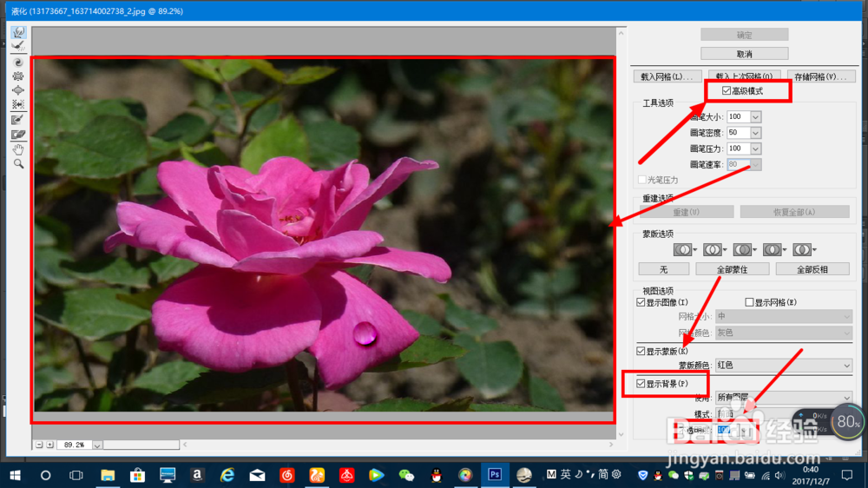This screenshot has height=488, width=868.
Task: Open Mail app from taskbar
Action: tap(257, 475)
